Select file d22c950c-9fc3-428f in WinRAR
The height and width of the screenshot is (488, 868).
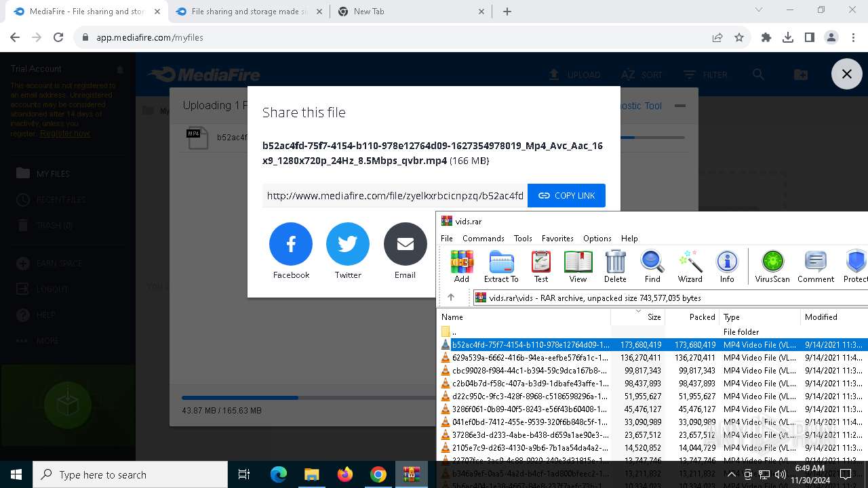click(x=652, y=396)
